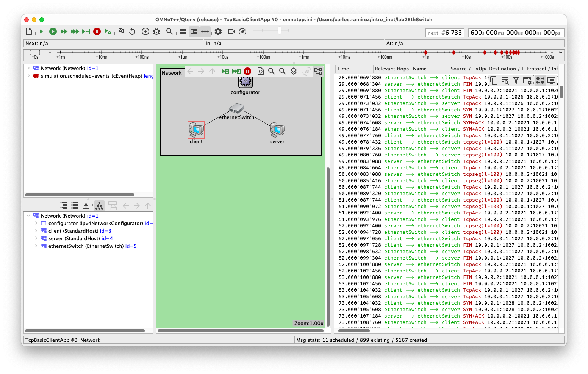
Task: Toggle the split layout view button
Action: pyautogui.click(x=194, y=31)
